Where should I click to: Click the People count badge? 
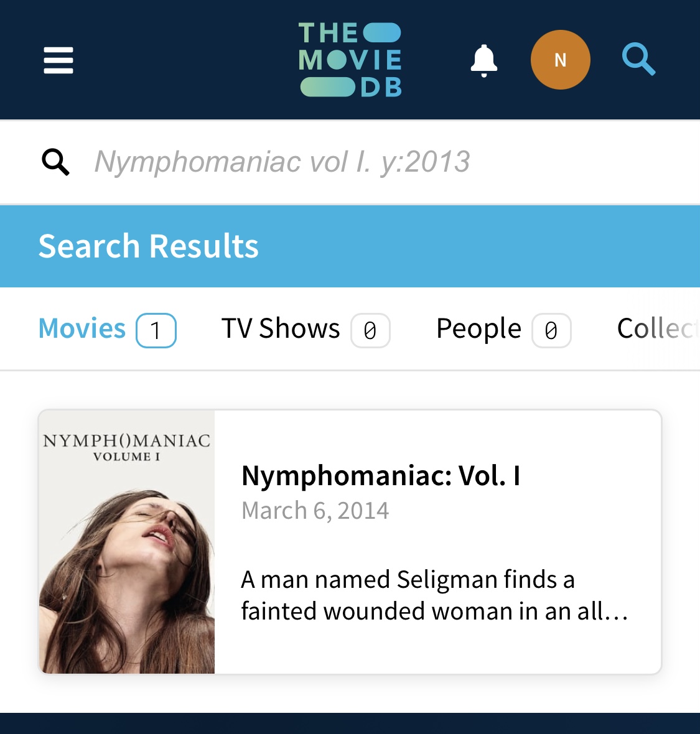[551, 330]
